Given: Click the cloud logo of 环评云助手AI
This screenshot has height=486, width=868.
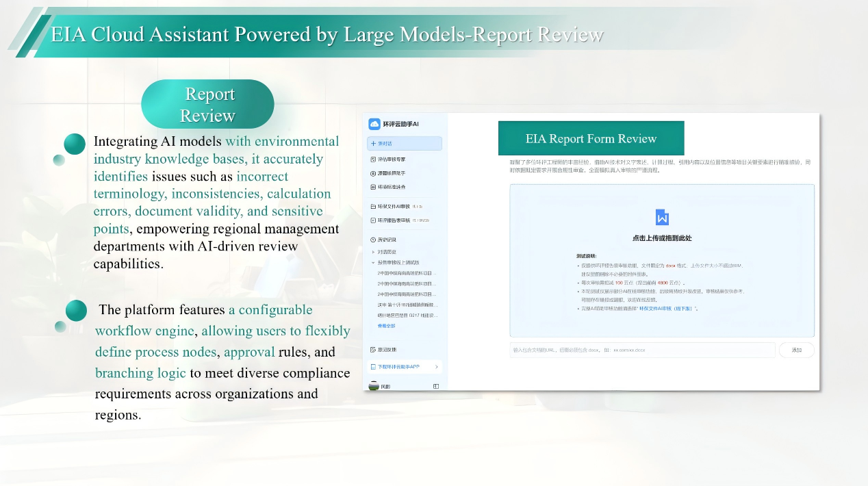Looking at the screenshot, I should (x=374, y=124).
